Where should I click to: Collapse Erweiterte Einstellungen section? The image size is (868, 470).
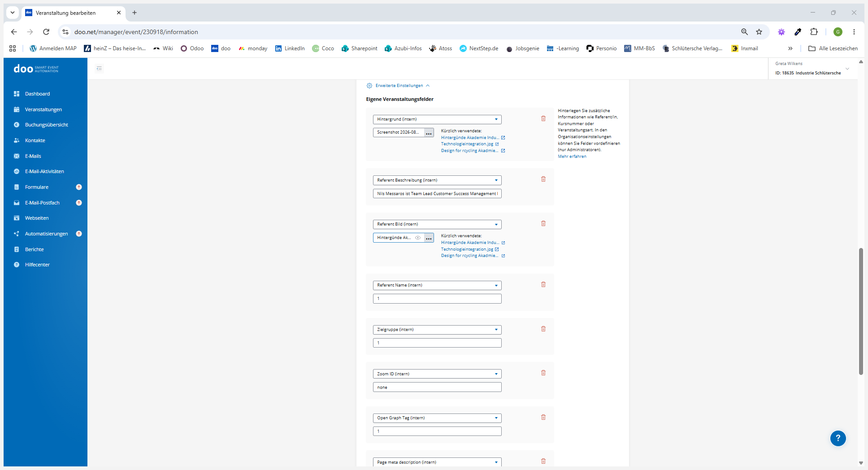coord(398,86)
